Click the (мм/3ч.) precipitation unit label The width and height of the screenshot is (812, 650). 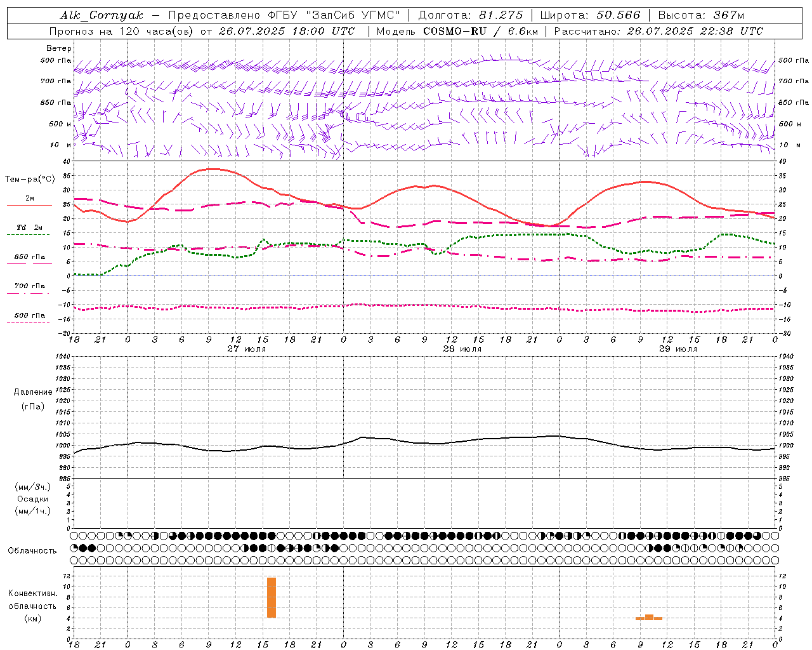click(33, 487)
